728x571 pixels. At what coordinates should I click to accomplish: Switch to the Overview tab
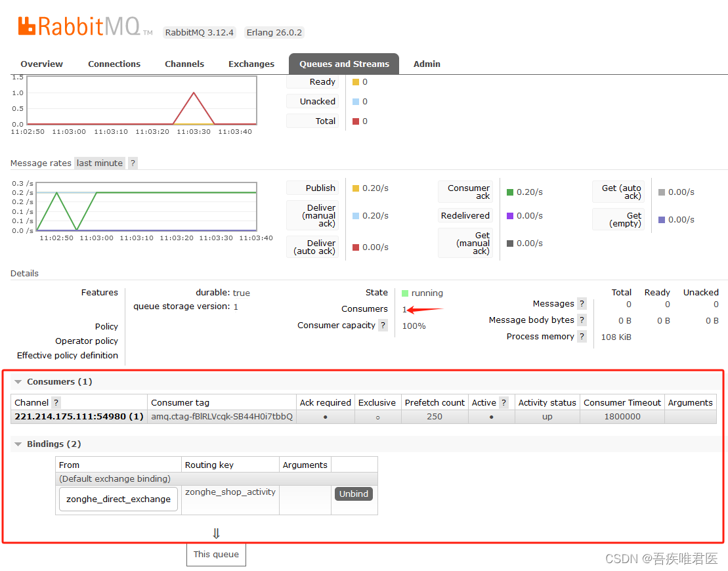[x=41, y=64]
